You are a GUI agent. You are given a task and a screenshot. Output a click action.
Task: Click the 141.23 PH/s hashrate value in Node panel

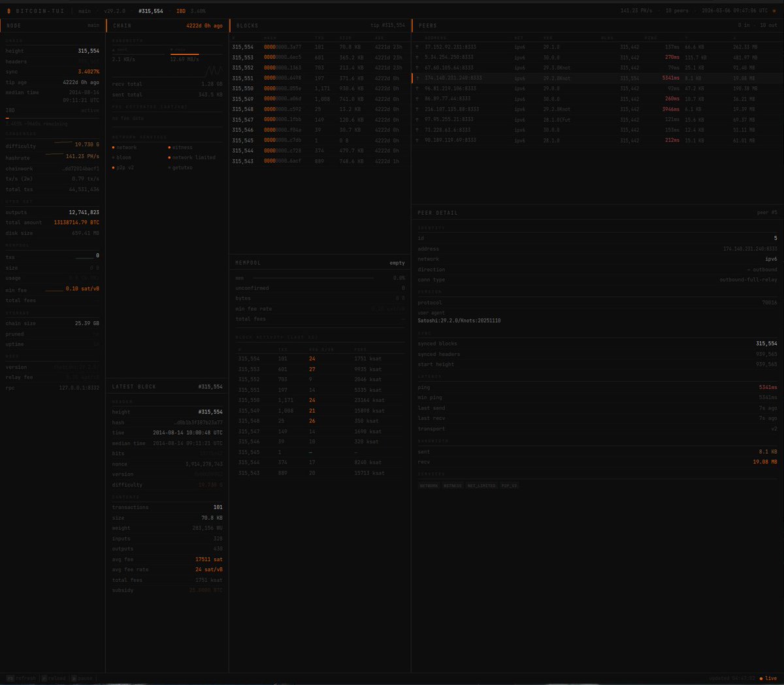(82, 157)
